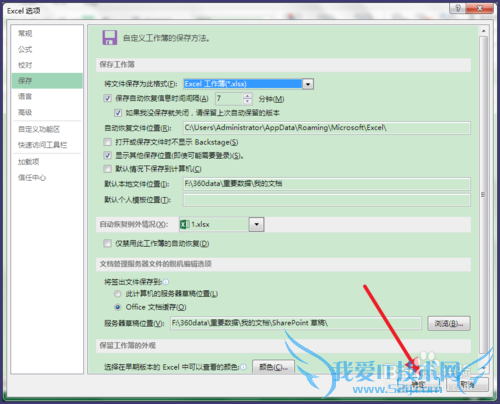Expand the 1.xlsx workbook dropdown arrow

click(256, 224)
